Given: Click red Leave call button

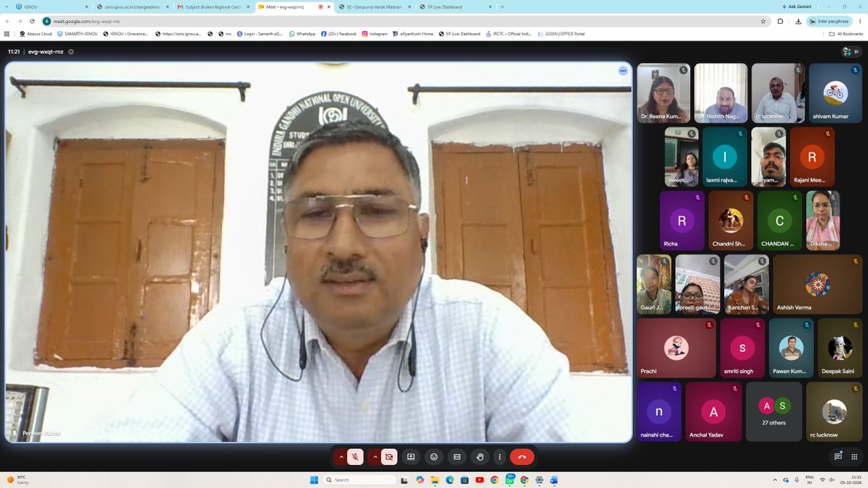Looking at the screenshot, I should tap(522, 457).
